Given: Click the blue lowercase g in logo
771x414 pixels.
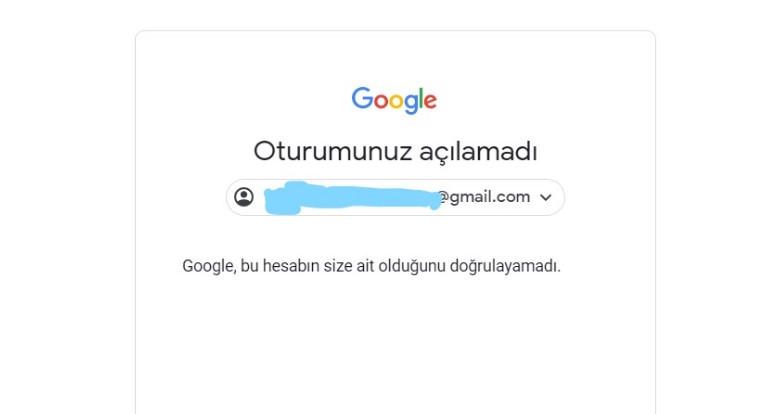Looking at the screenshot, I should 411,104.
